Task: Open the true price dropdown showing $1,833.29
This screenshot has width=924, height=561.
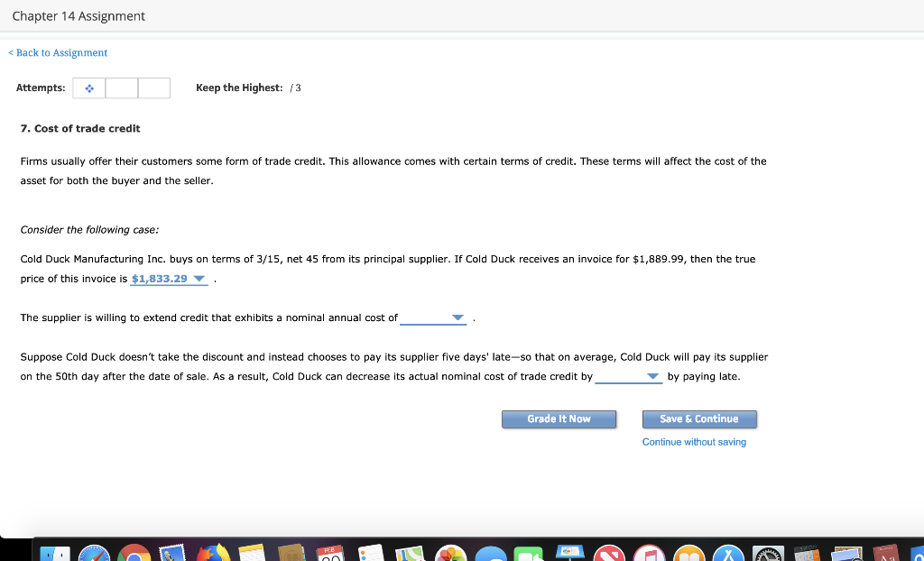Action: (169, 279)
